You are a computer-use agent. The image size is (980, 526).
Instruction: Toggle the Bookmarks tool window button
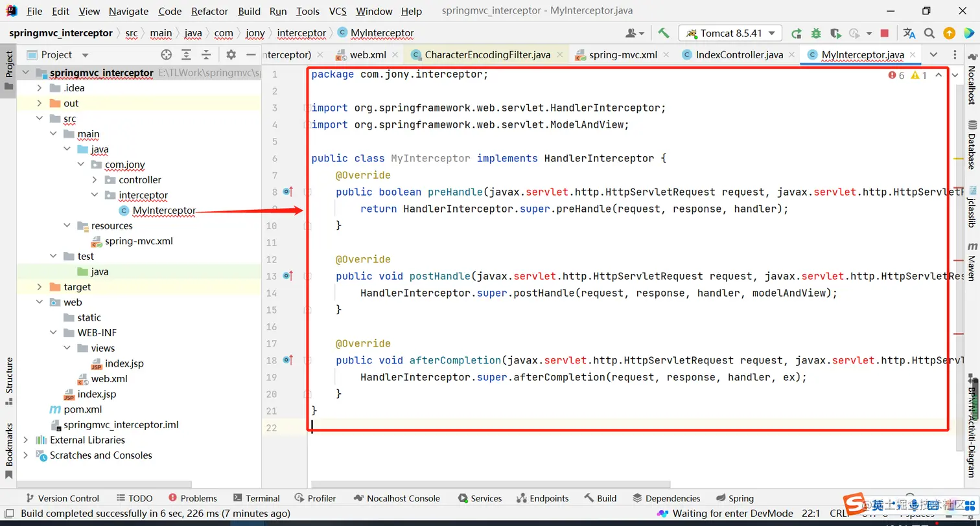9,450
